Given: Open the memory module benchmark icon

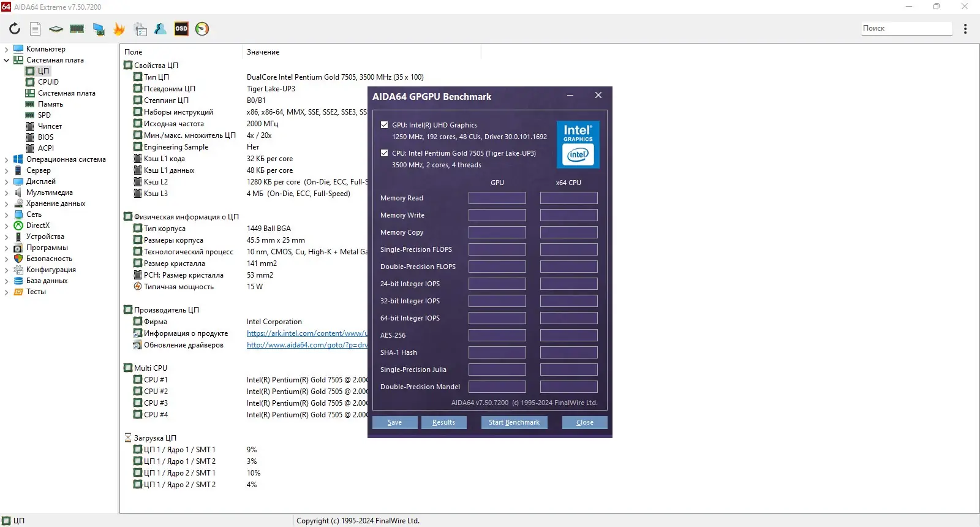Looking at the screenshot, I should (77, 29).
